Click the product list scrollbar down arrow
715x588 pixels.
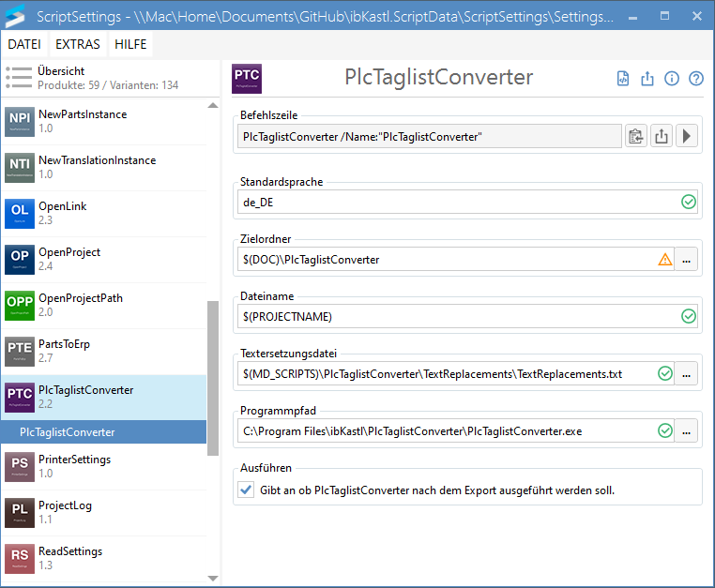pyautogui.click(x=212, y=579)
